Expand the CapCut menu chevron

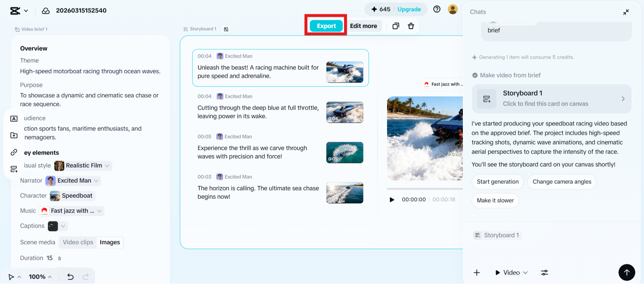26,11
